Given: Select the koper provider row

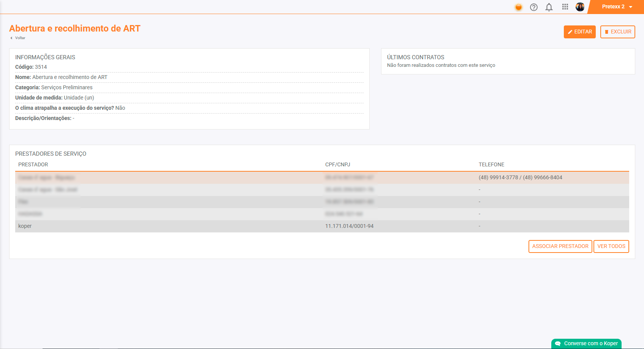Looking at the screenshot, I should tap(322, 226).
